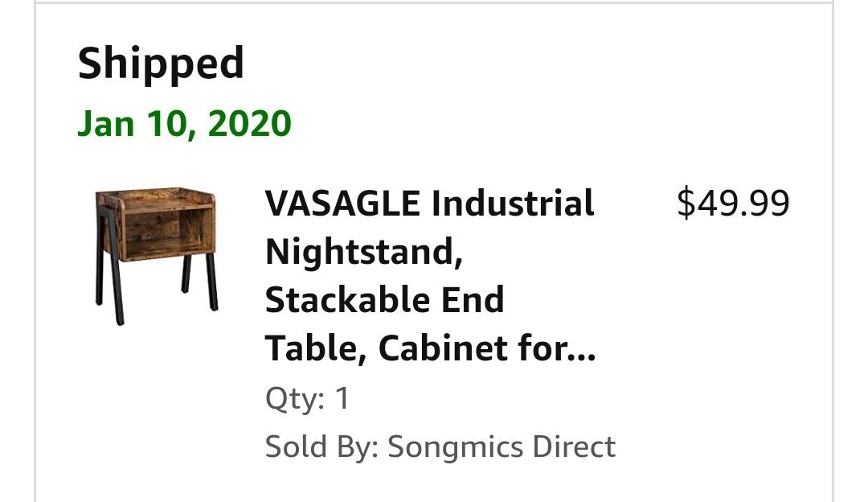Click the "Stackable End" title line
868x502 pixels.
tap(384, 301)
